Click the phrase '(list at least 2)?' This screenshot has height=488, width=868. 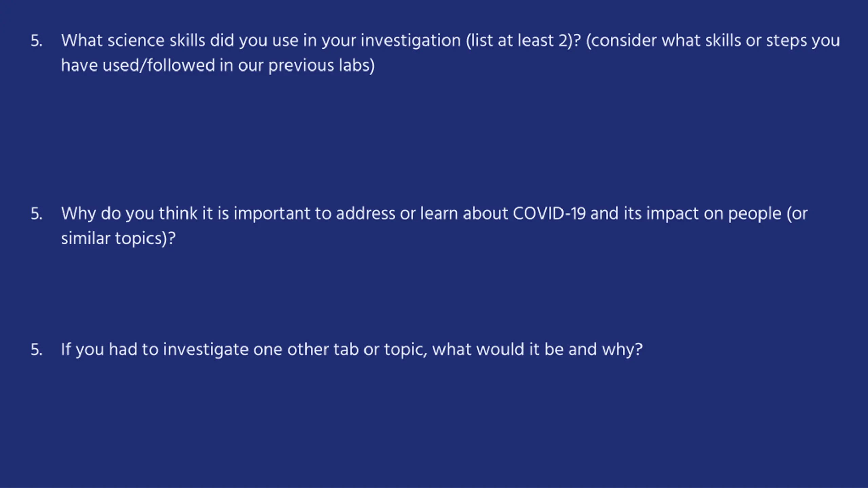[524, 41]
